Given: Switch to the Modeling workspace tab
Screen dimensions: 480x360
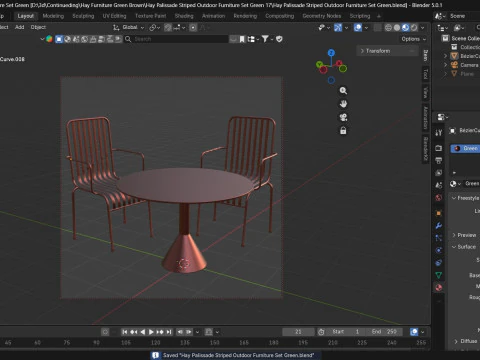Looking at the screenshot, I should click(x=53, y=16).
